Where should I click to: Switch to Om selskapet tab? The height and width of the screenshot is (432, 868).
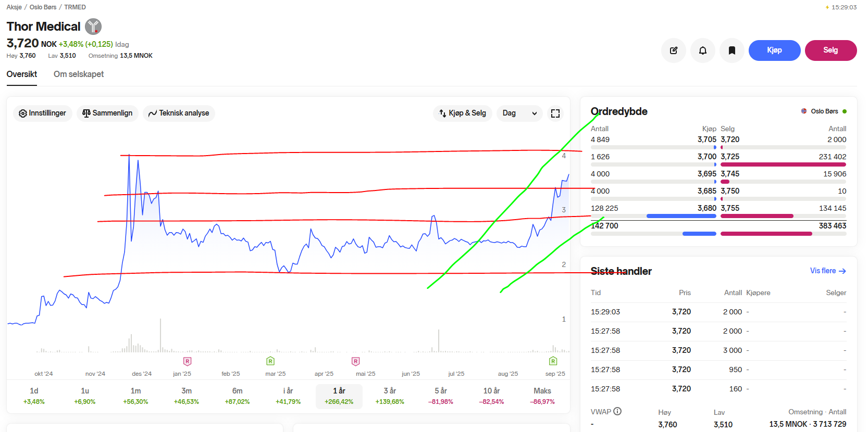79,74
